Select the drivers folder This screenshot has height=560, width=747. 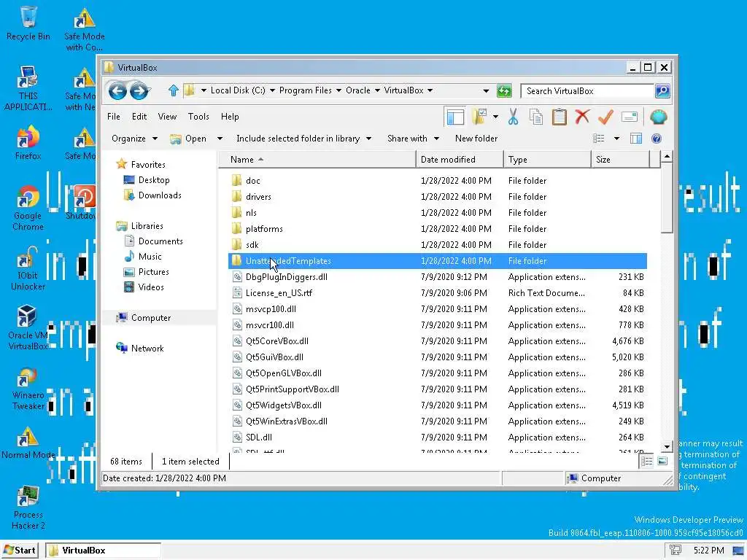pyautogui.click(x=438, y=197)
